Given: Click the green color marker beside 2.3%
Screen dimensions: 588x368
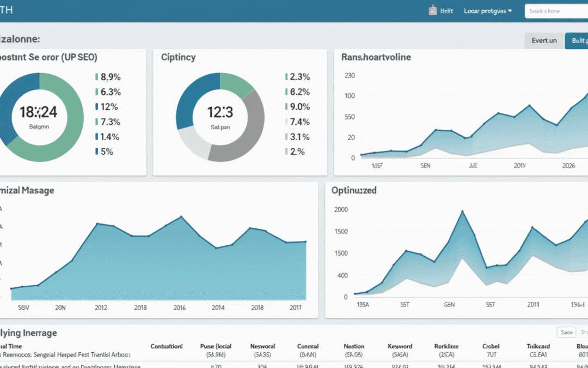Looking at the screenshot, I should pos(286,77).
